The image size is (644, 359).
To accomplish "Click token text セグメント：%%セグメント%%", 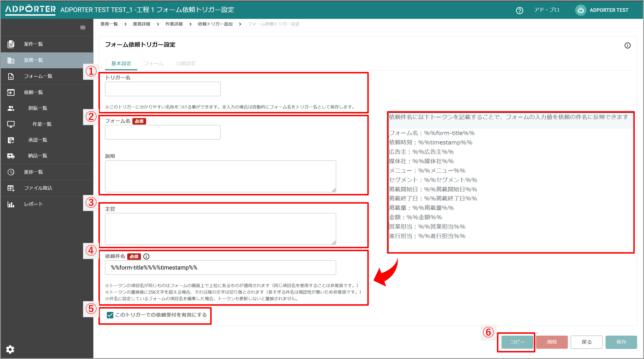I will [433, 180].
